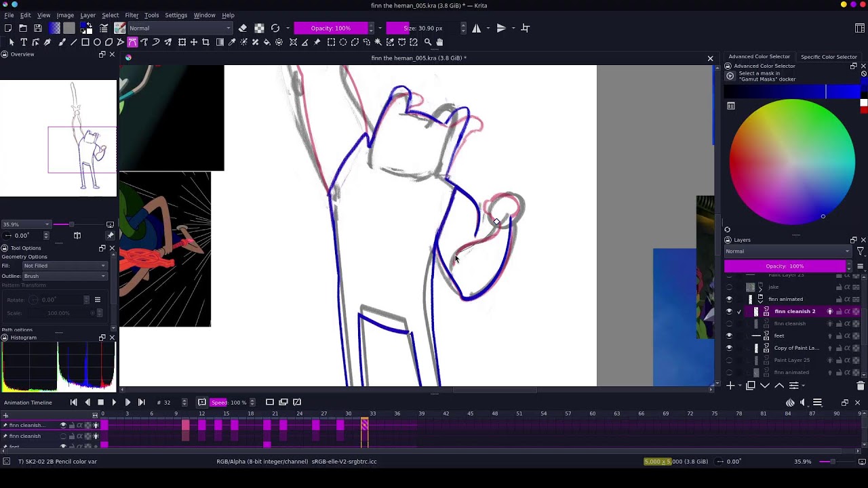This screenshot has height=488, width=868.
Task: Select the Rectangle tool
Action: point(85,42)
